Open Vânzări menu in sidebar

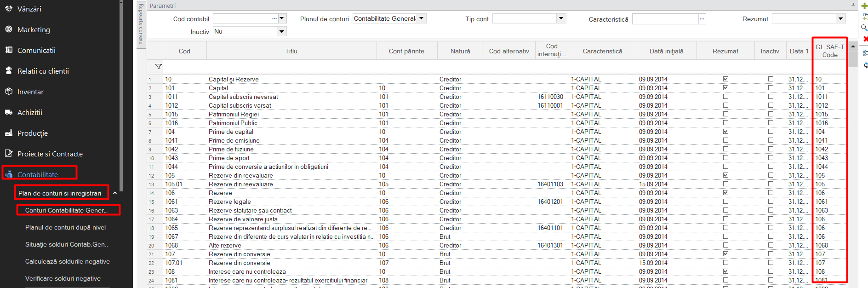(29, 9)
